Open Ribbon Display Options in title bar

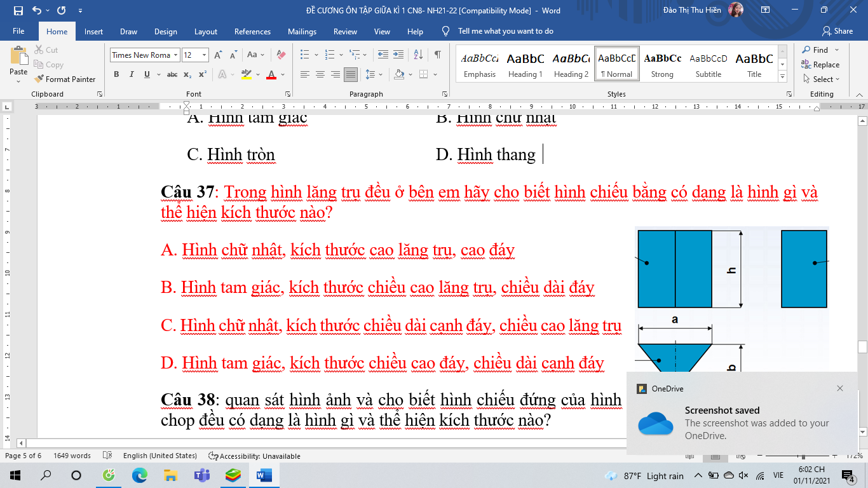[766, 11]
